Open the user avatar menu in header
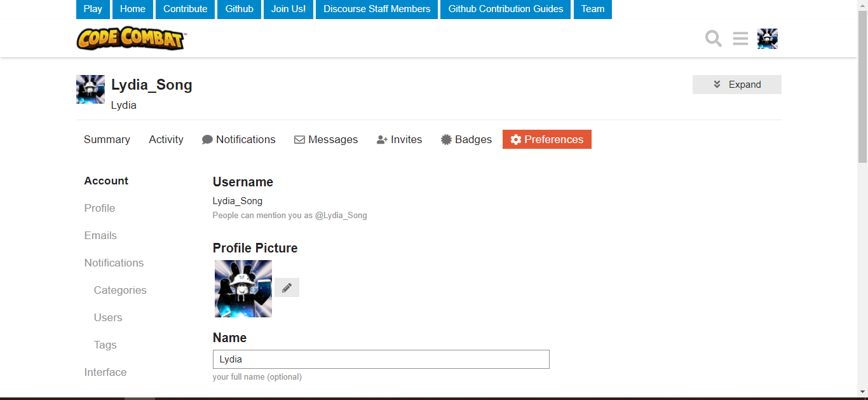 tap(768, 39)
